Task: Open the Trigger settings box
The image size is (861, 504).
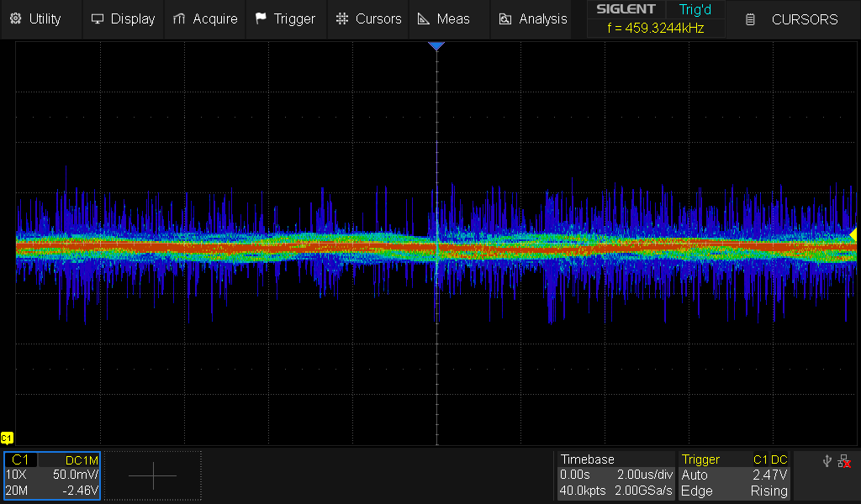Action: pos(734,475)
